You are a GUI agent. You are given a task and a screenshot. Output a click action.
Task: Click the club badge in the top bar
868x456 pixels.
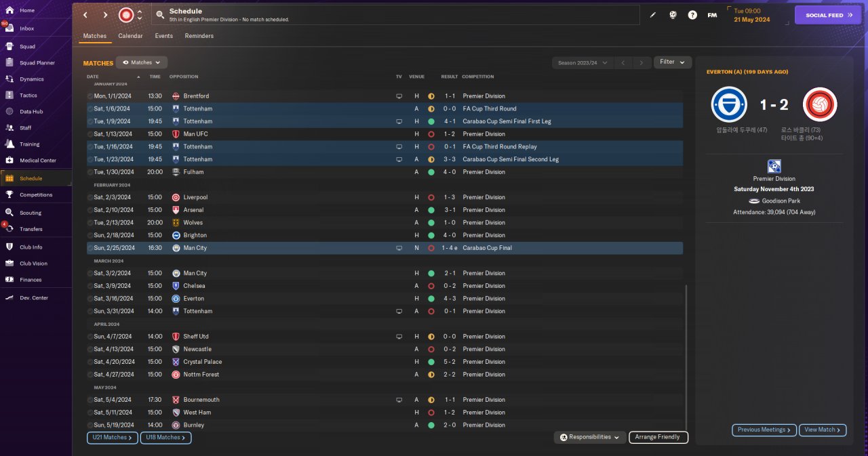(126, 15)
